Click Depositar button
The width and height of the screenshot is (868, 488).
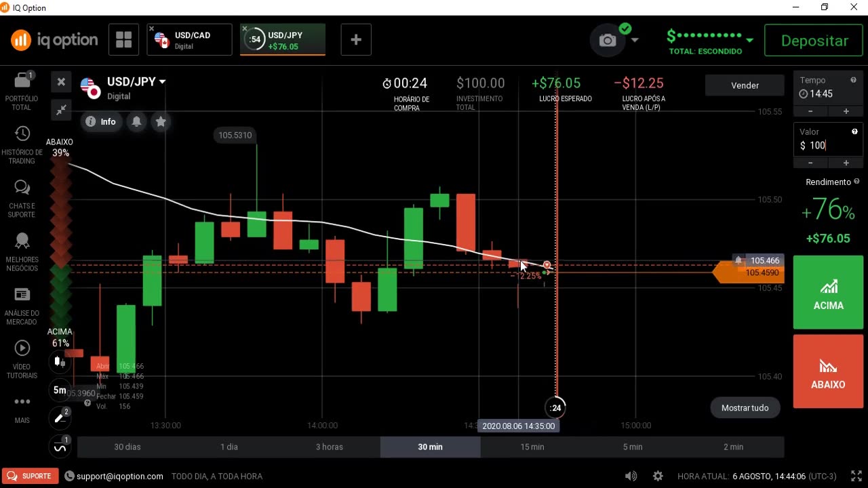tap(814, 41)
